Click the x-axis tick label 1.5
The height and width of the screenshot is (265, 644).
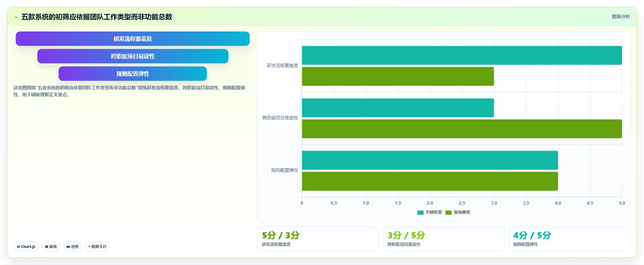click(398, 203)
